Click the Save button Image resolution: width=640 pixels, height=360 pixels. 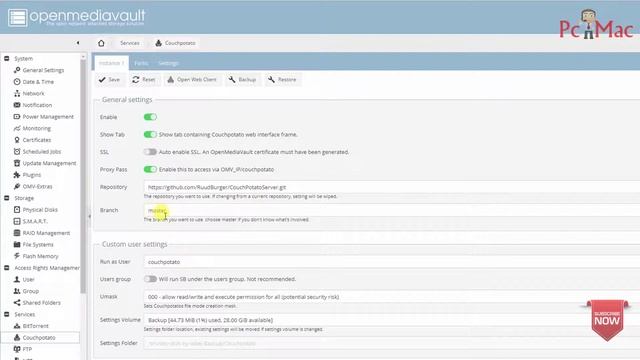(109, 80)
